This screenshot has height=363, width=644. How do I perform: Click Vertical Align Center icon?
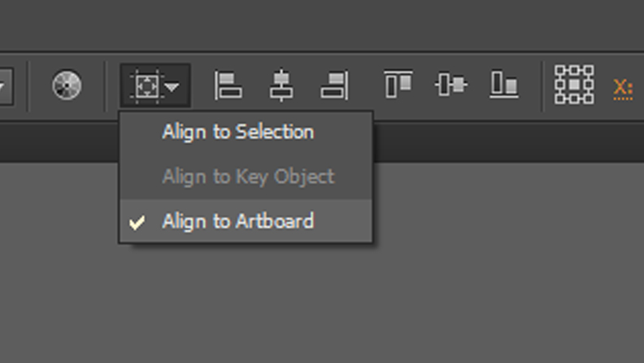point(450,85)
